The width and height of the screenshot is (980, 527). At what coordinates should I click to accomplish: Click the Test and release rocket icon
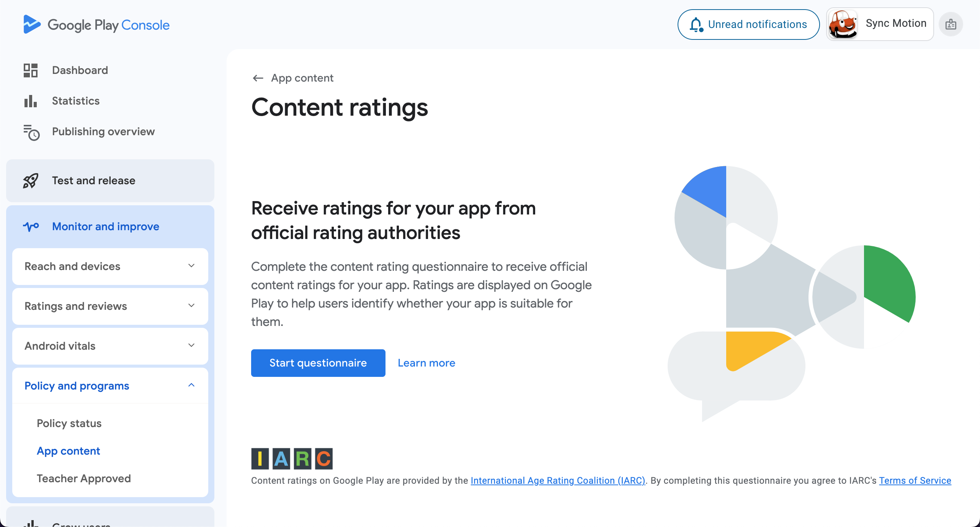(x=31, y=181)
